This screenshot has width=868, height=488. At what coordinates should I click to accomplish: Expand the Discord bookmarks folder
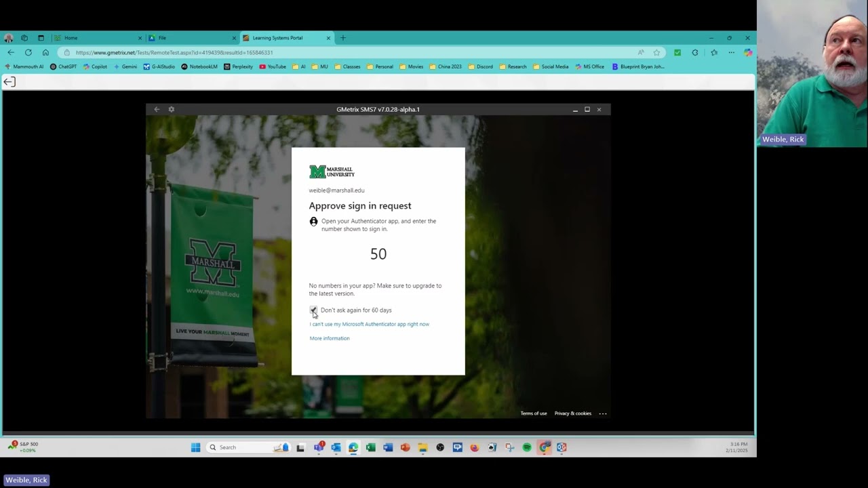click(481, 66)
